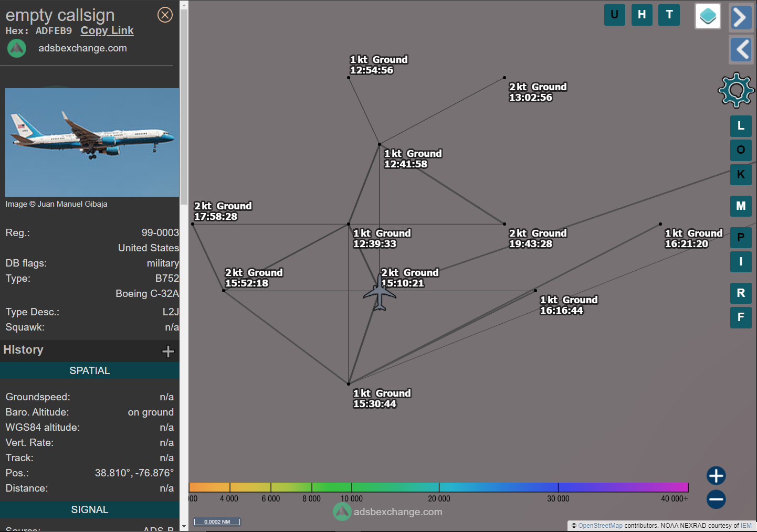Toggle the L map option button
Screen dimensions: 757x532
(x=741, y=126)
